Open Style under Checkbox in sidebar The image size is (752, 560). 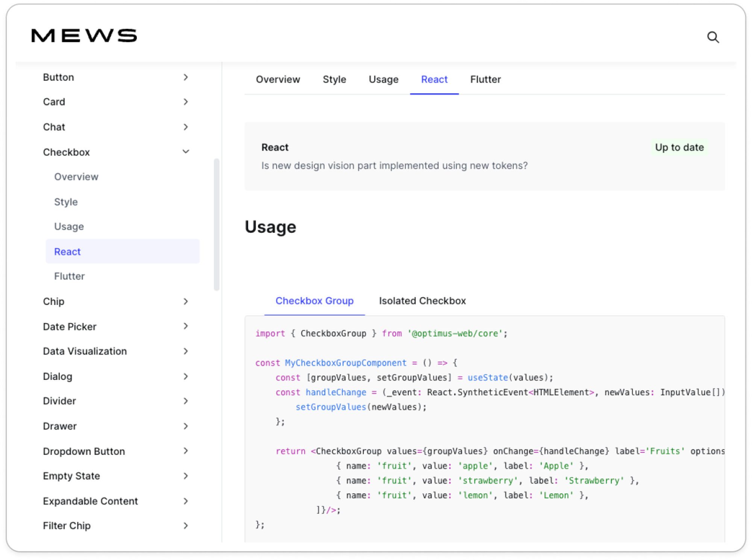point(66,202)
